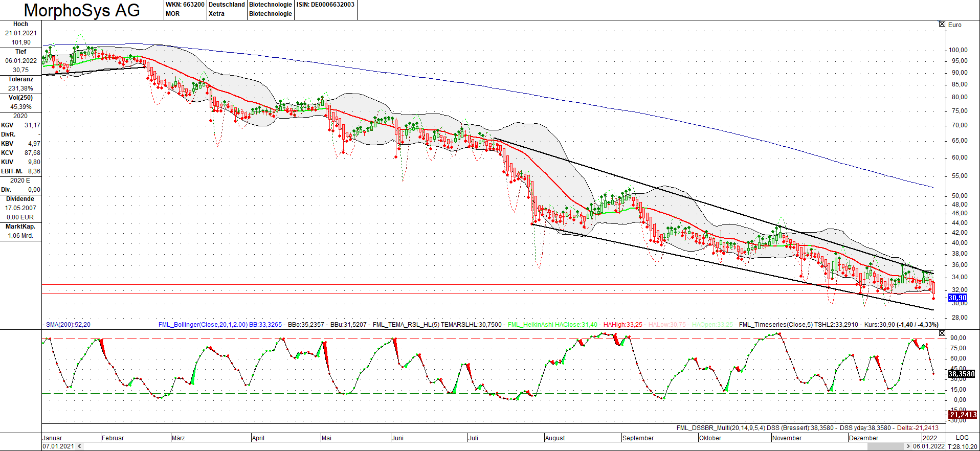Click the Februar month label on the time axis

(113, 438)
